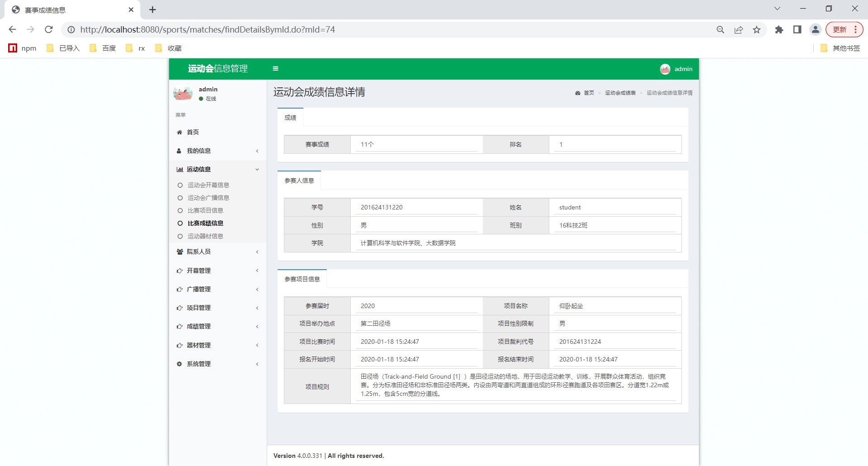Click the user icon beside 我的信息
This screenshot has width=868, height=466.
click(x=179, y=151)
